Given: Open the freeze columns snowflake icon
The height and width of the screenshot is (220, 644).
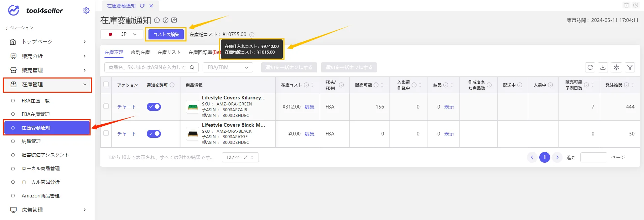Looking at the screenshot, I should 616,67.
